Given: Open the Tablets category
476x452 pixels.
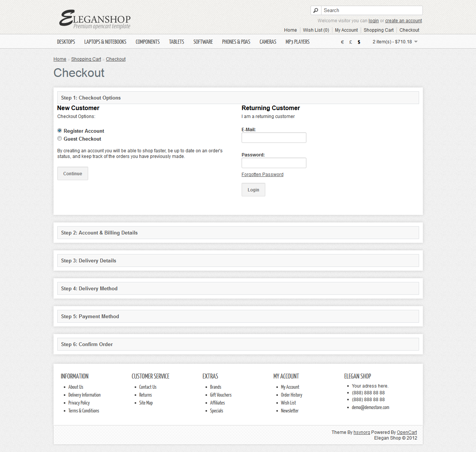Looking at the screenshot, I should pos(176,42).
